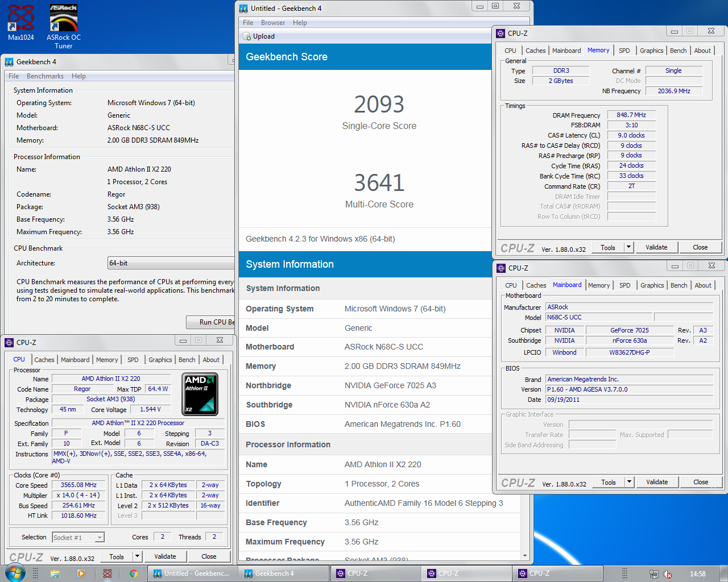Click Validate in CPU-Z CPU window
This screenshot has width=728, height=582.
(165, 557)
